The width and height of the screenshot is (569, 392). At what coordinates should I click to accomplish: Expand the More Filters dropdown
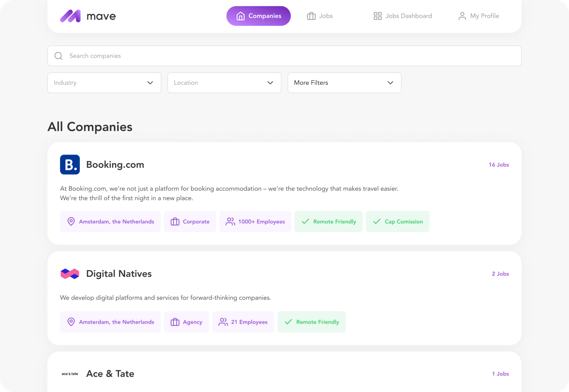click(344, 83)
